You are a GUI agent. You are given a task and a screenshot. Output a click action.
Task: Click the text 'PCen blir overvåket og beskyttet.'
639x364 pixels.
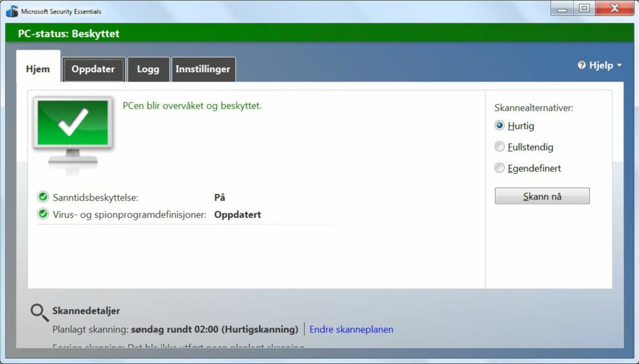pyautogui.click(x=192, y=106)
